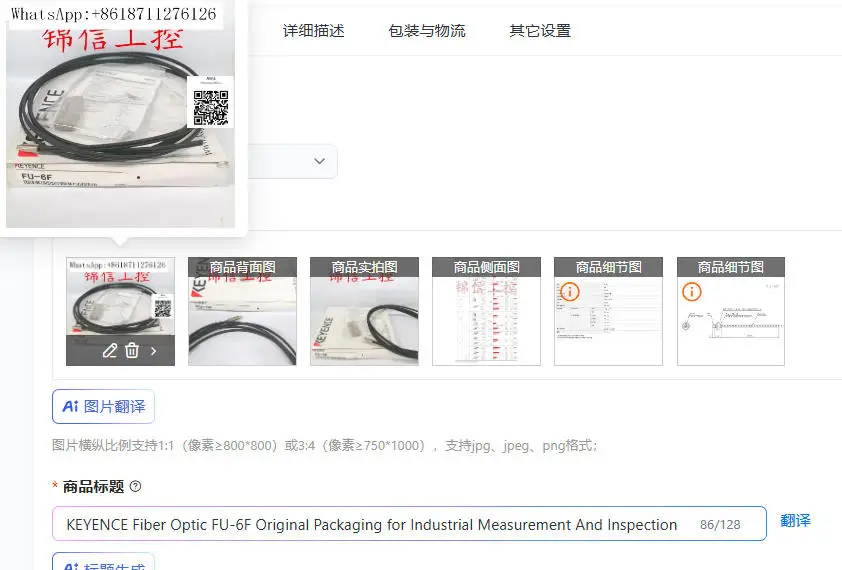This screenshot has width=842, height=570.
Task: Go to 其它设置 tab
Action: click(540, 31)
